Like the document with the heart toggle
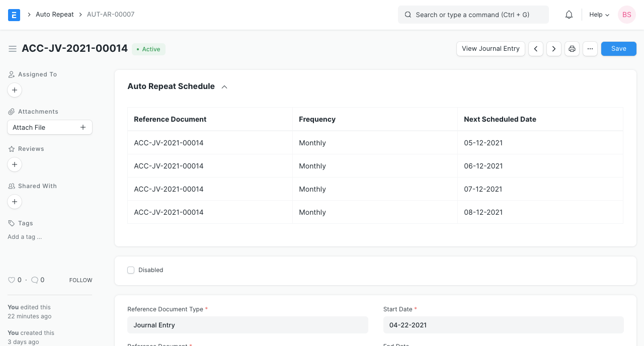 tap(12, 280)
